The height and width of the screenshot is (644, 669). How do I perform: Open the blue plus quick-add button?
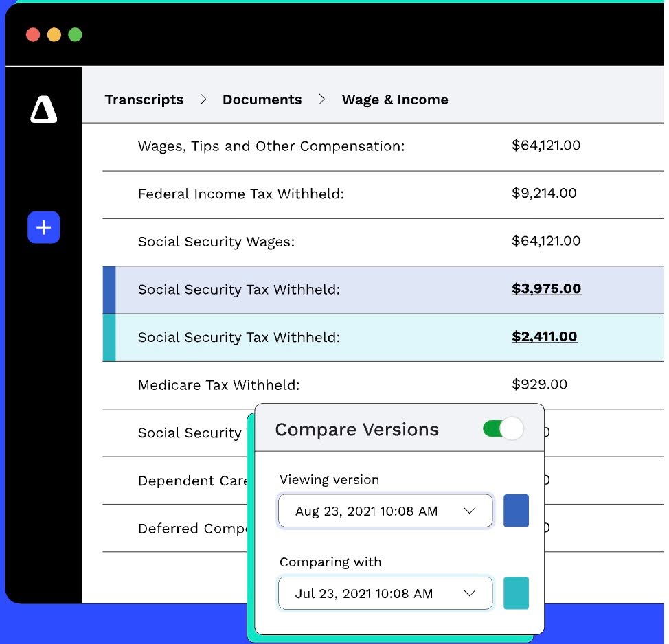tap(43, 227)
